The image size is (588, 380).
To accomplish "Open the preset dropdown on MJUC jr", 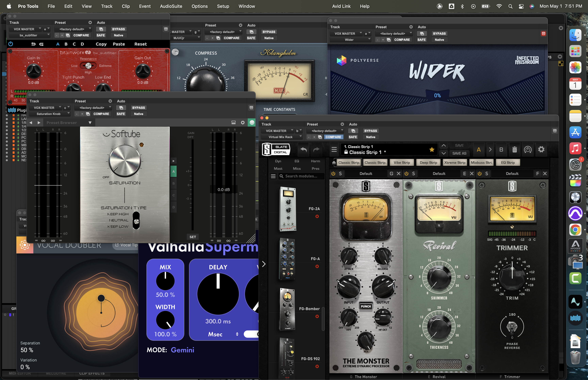I will pyautogui.click(x=223, y=32).
